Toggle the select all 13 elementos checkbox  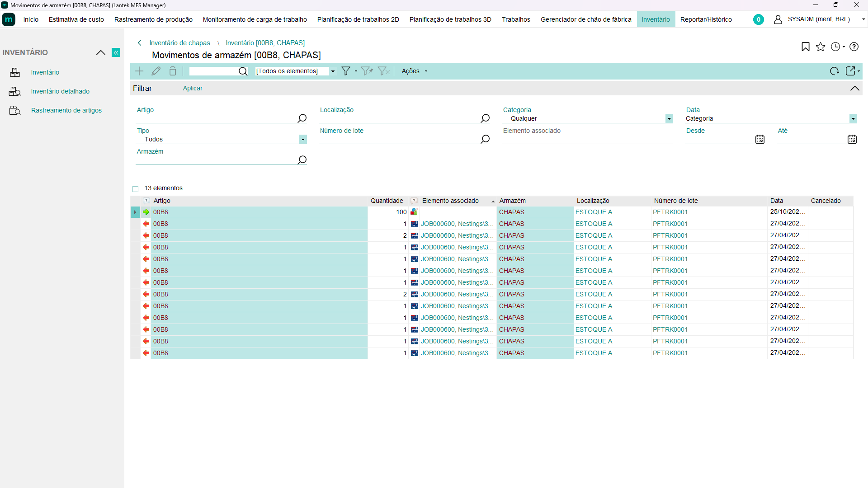(135, 189)
